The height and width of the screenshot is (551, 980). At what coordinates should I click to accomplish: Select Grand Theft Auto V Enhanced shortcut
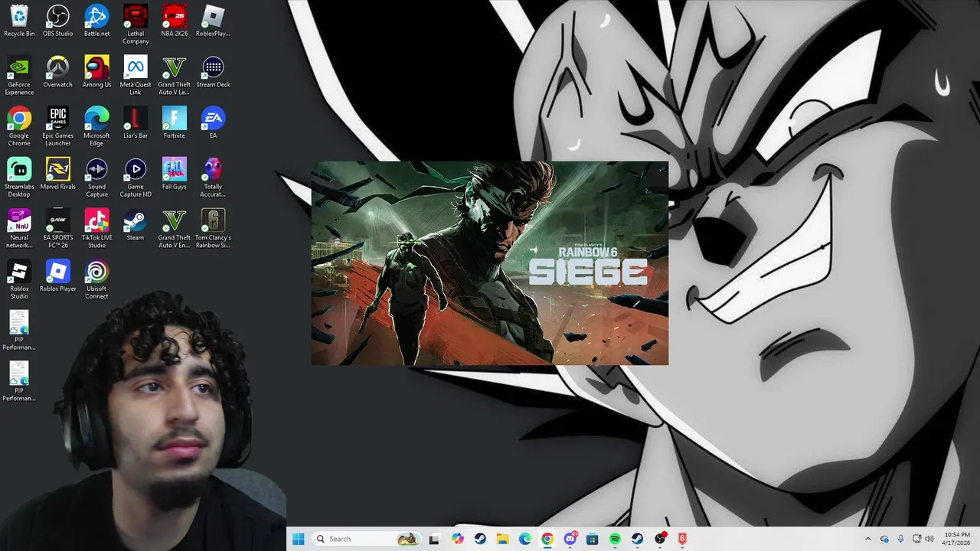[x=175, y=228]
